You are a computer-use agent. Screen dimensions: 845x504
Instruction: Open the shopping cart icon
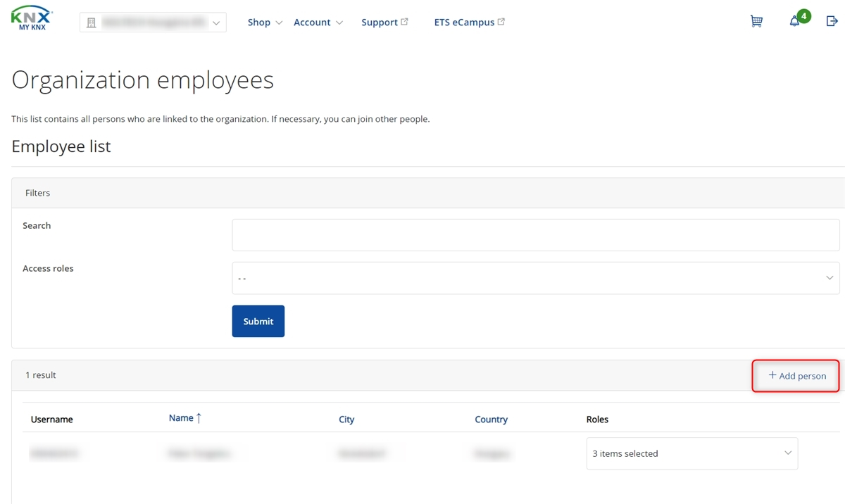click(x=756, y=22)
